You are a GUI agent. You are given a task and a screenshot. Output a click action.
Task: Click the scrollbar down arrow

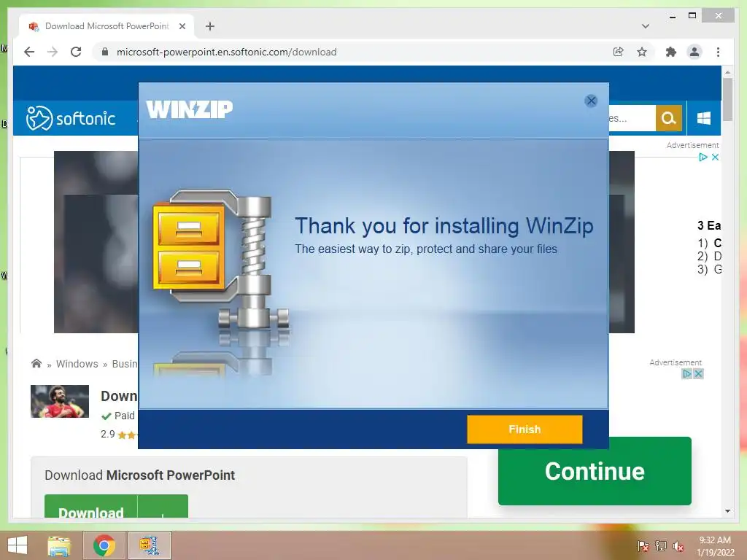click(x=727, y=511)
